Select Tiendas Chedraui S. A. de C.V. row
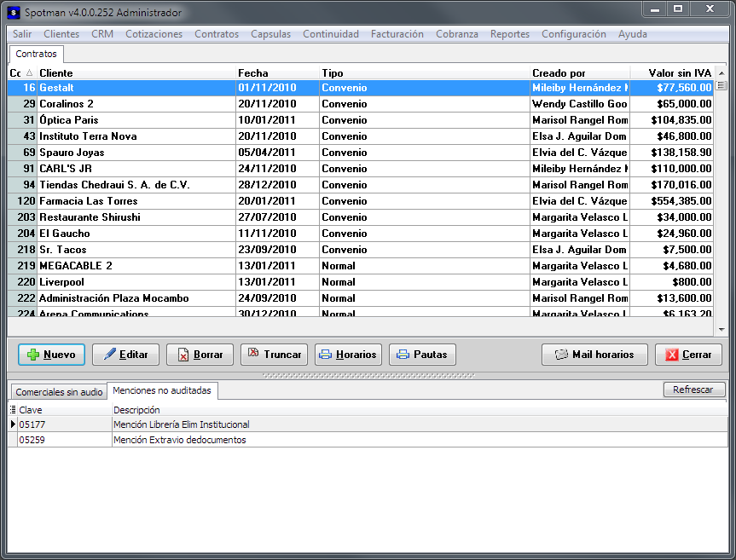736x560 pixels. [x=361, y=185]
